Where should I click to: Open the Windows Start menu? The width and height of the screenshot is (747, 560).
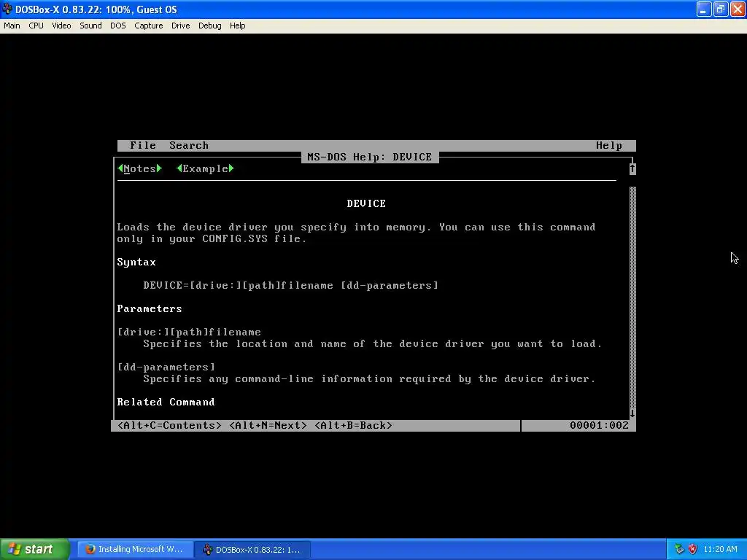pyautogui.click(x=34, y=549)
